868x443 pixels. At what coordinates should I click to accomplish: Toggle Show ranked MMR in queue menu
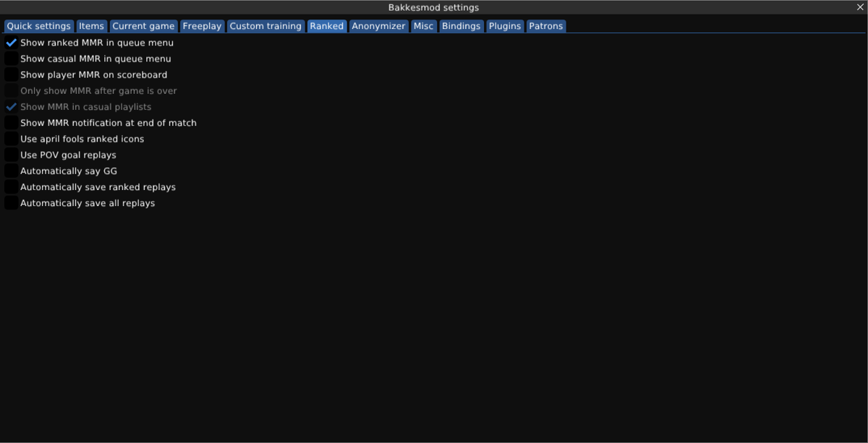11,42
